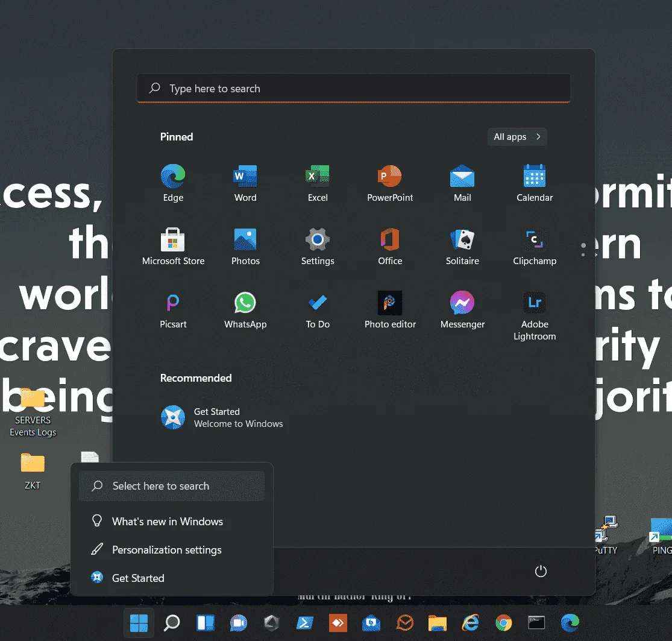Select SERVERS Events Logs desktop folder
This screenshot has height=641, width=672.
[x=33, y=412]
